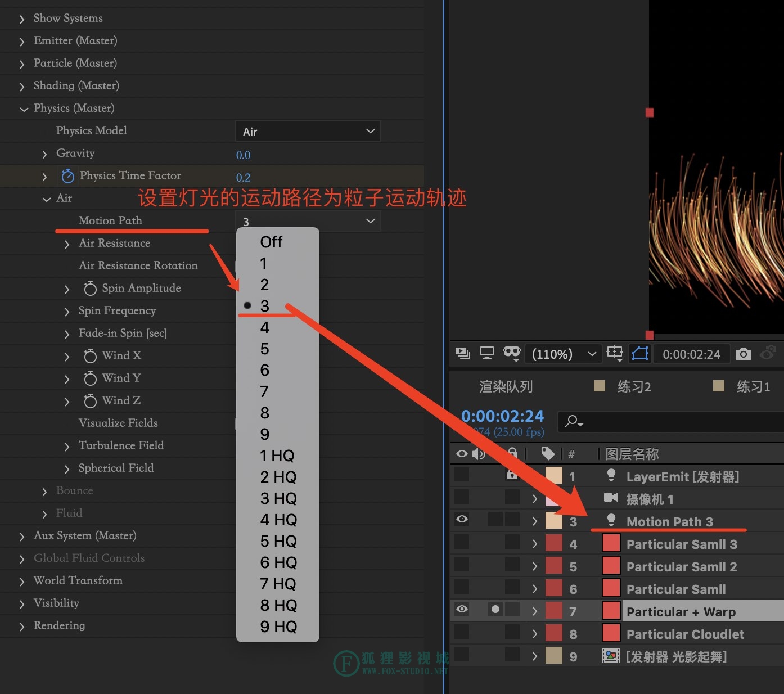Click the timeline layer search field
The height and width of the screenshot is (694, 784).
(670, 421)
